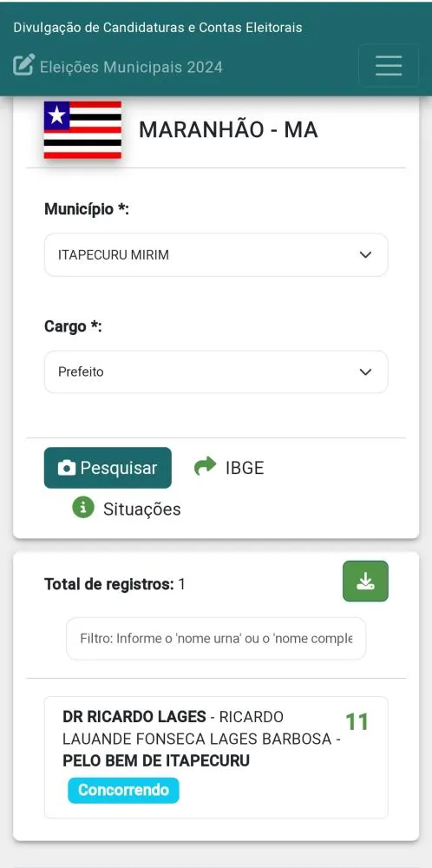Click the Situações info icon
Screen dimensions: 432x868
83,507
